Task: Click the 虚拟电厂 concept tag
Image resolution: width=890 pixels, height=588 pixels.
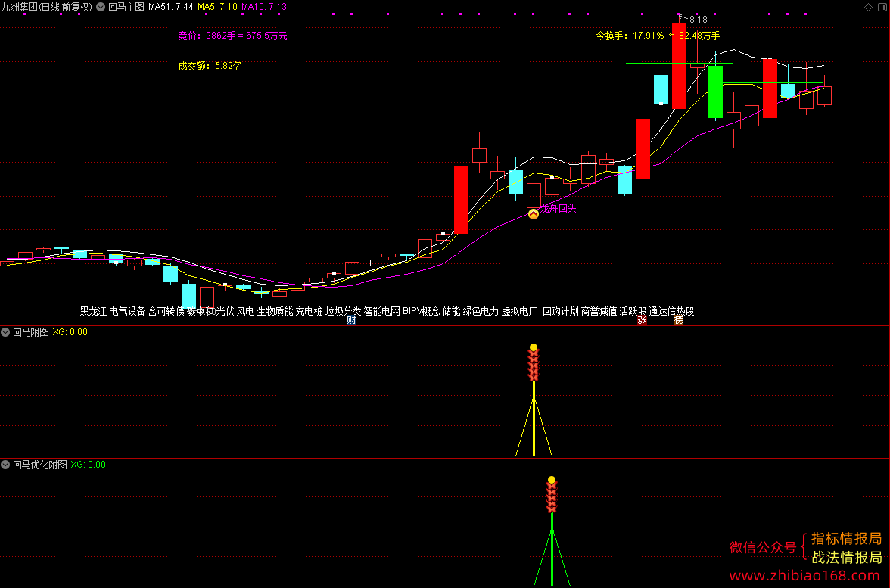Action: (519, 311)
